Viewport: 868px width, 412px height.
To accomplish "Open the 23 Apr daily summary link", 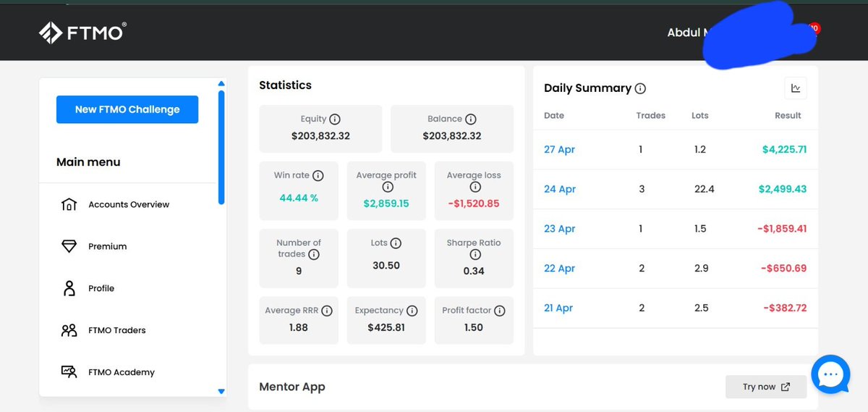I will click(559, 229).
